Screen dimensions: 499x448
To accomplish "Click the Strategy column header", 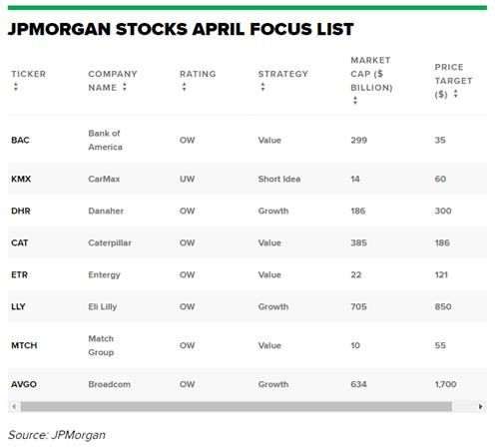I will click(x=283, y=74).
